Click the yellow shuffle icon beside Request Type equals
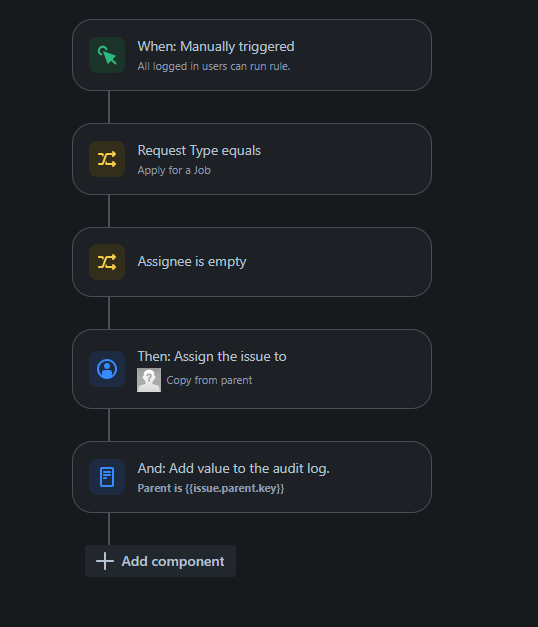The height and width of the screenshot is (627, 538). tap(107, 159)
